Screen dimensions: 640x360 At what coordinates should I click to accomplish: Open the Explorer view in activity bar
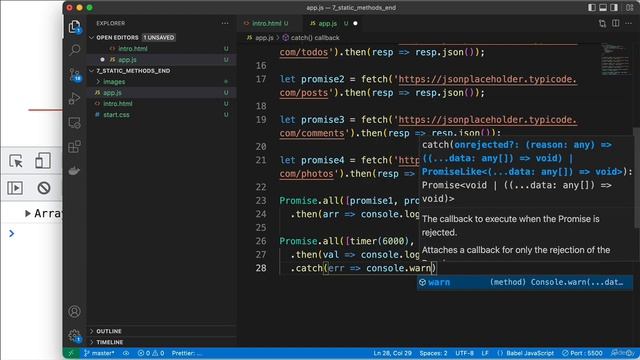[75, 27]
